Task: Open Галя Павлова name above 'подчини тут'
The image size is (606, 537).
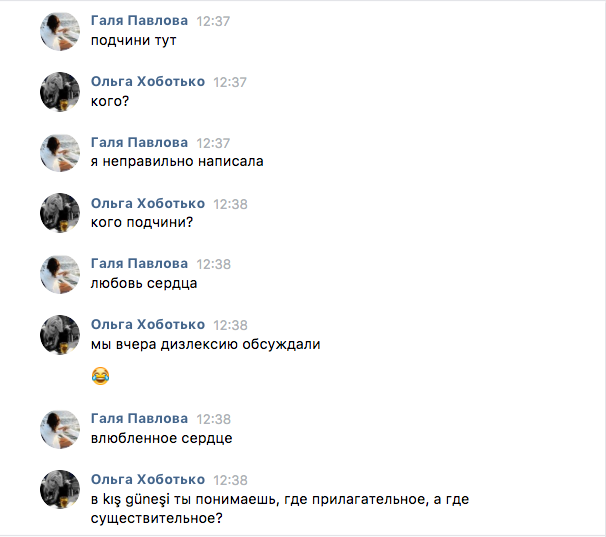Action: (139, 20)
